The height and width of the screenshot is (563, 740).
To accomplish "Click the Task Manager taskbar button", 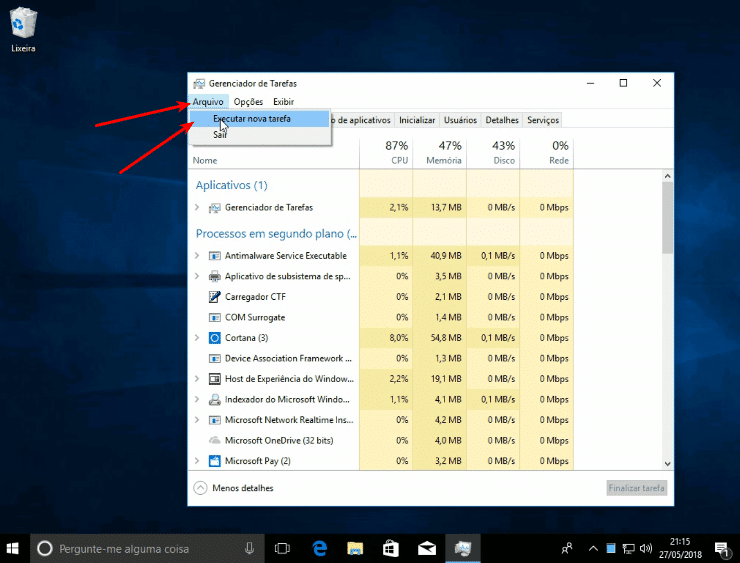I will [x=462, y=548].
